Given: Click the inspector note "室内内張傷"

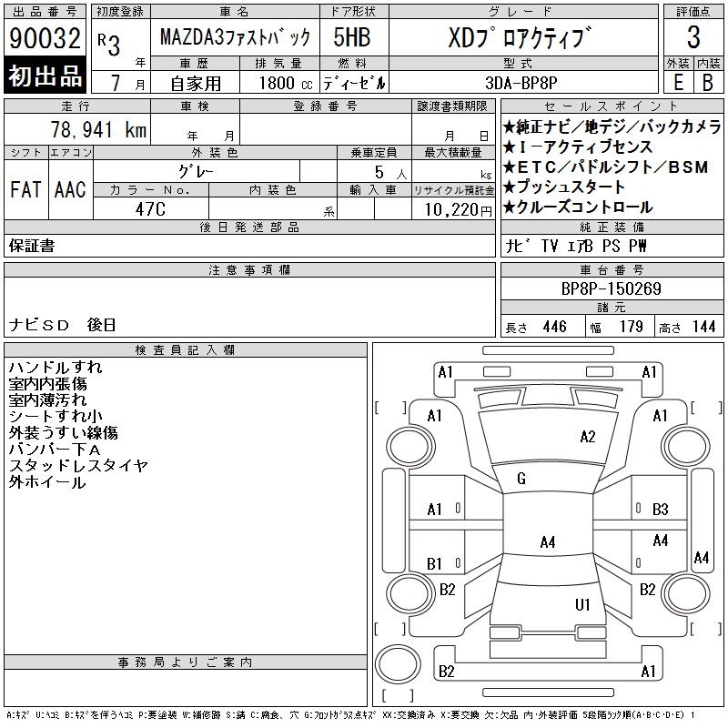Looking at the screenshot, I should tap(47, 383).
